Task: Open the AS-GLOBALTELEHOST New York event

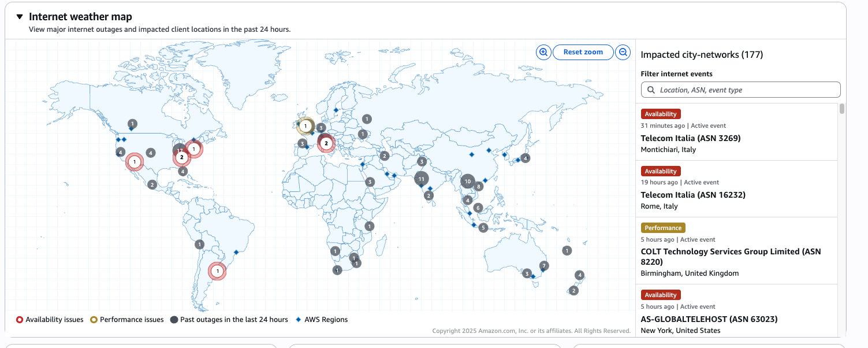Action: (709, 319)
